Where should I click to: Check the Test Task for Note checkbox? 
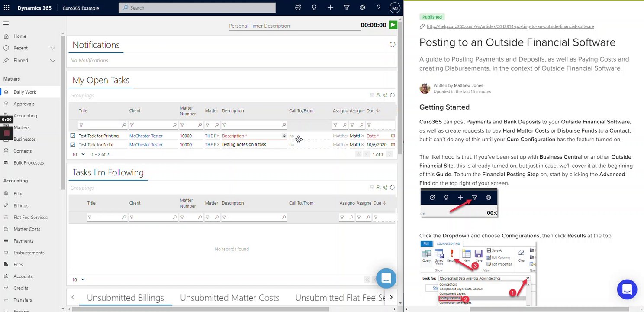pos(73,145)
